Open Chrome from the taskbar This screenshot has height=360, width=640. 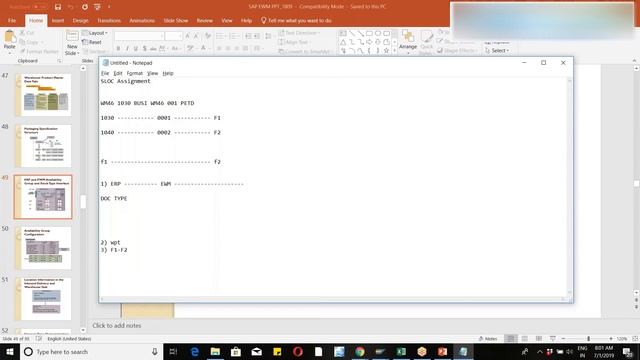point(360,351)
